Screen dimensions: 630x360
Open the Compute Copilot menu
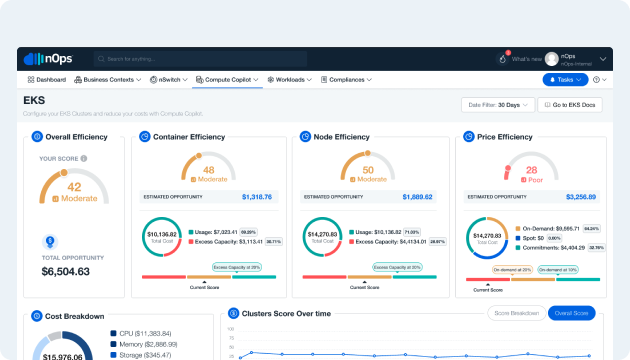click(x=227, y=80)
